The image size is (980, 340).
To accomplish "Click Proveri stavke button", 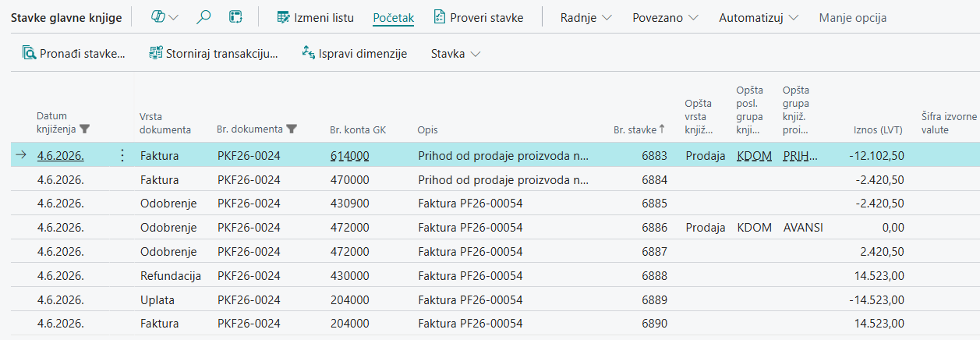I will click(x=479, y=17).
